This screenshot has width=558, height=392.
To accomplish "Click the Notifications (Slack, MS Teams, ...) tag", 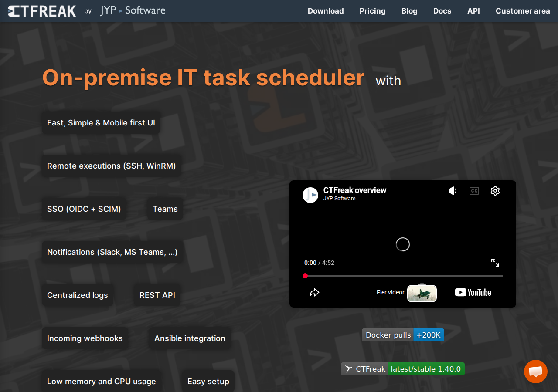I will (112, 252).
